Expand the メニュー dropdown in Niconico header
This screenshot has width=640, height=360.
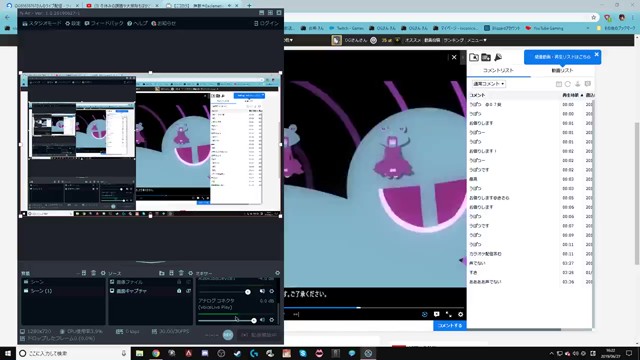pyautogui.click(x=477, y=40)
